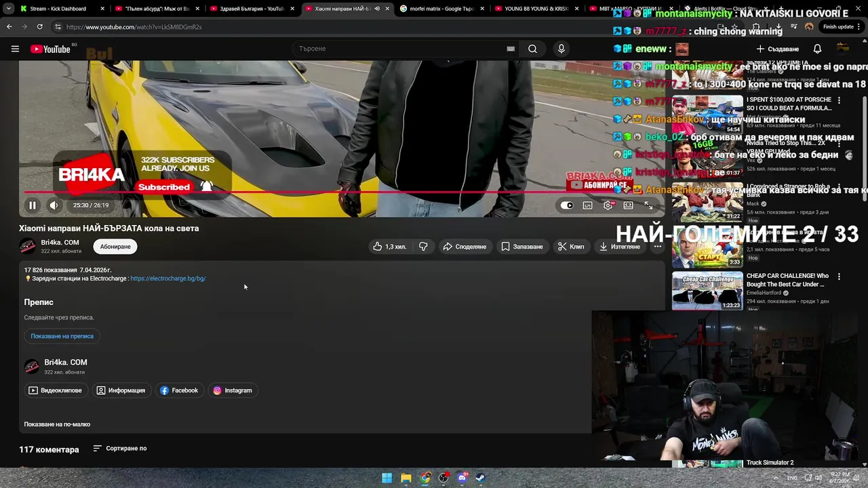Open Chrome from the taskbar
Viewport: 868px width, 488px height.
pos(425,478)
